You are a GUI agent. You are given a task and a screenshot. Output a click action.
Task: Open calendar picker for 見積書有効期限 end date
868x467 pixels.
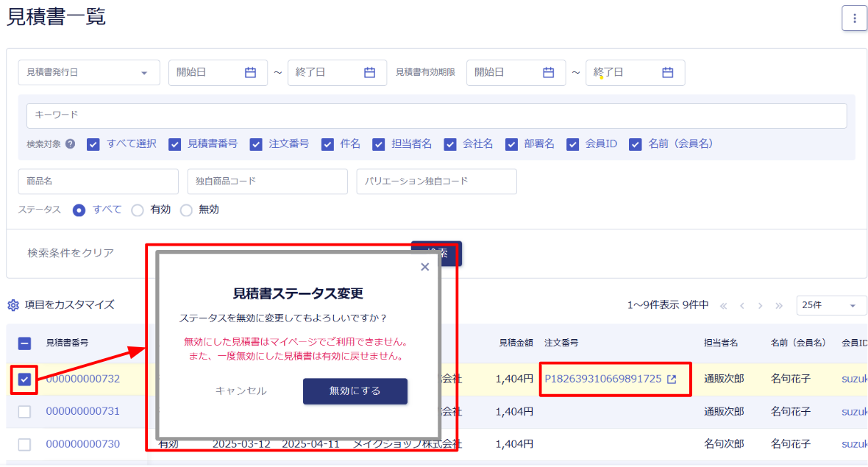(x=666, y=72)
